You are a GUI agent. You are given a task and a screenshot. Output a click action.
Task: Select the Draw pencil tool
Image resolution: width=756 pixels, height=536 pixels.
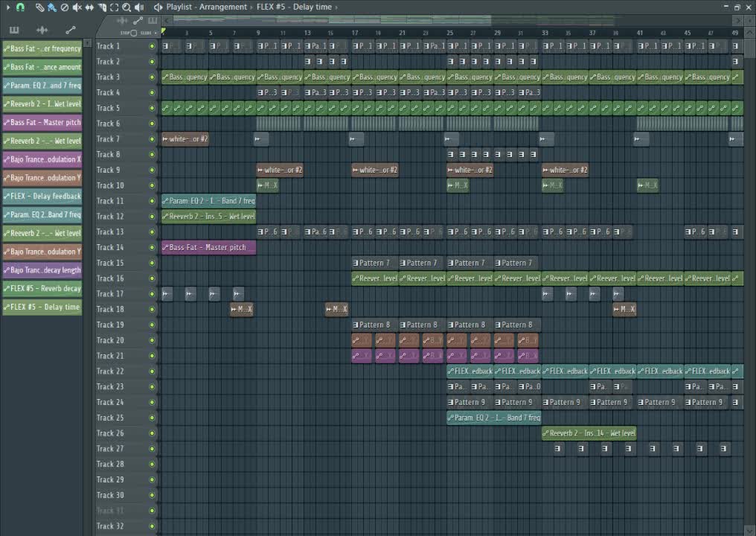[39, 7]
